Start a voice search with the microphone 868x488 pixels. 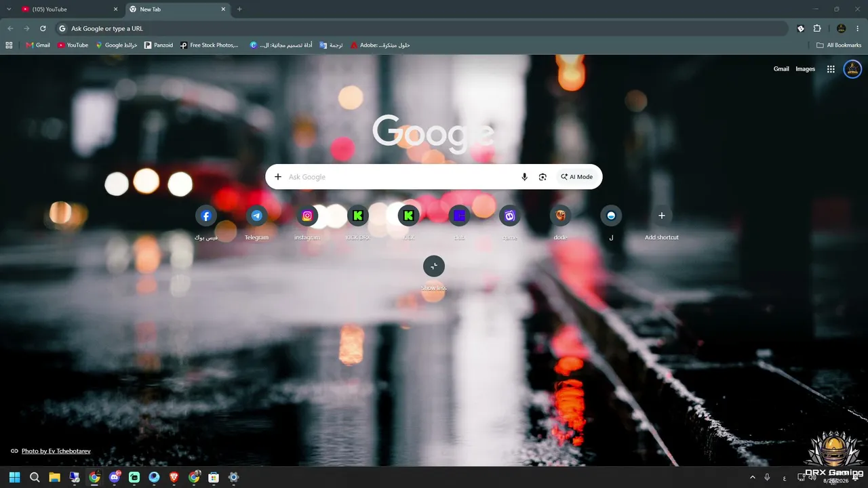(x=524, y=177)
